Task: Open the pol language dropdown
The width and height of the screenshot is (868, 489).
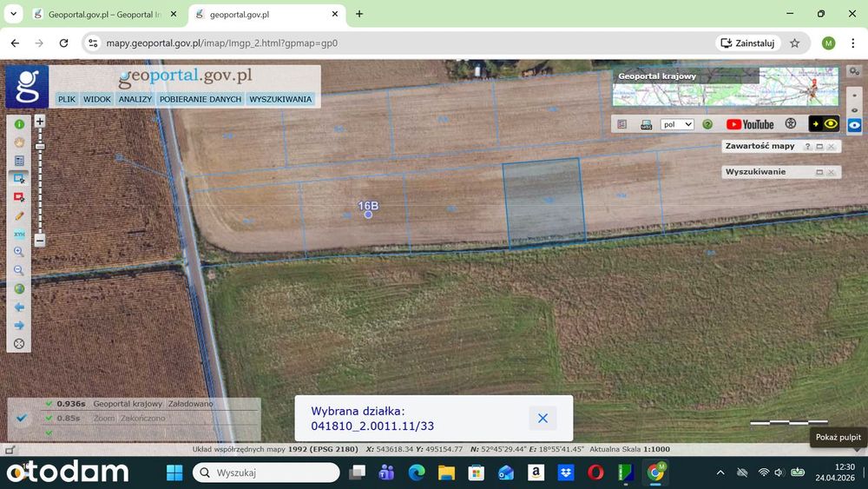Action: click(677, 124)
